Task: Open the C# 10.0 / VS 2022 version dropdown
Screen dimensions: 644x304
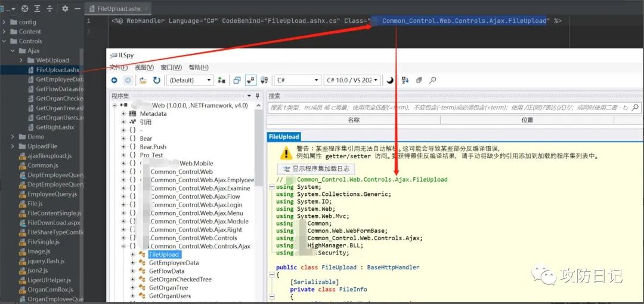Action: tap(352, 80)
